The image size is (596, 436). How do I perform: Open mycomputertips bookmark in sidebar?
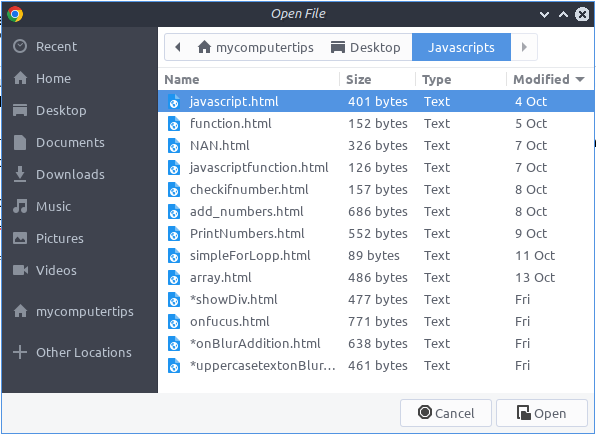[x=80, y=311]
